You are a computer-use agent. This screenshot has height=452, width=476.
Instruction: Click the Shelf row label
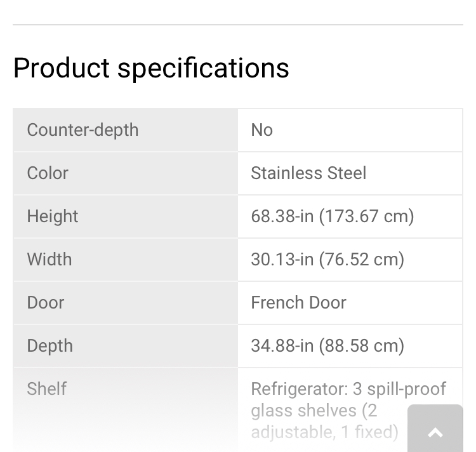[x=46, y=389]
